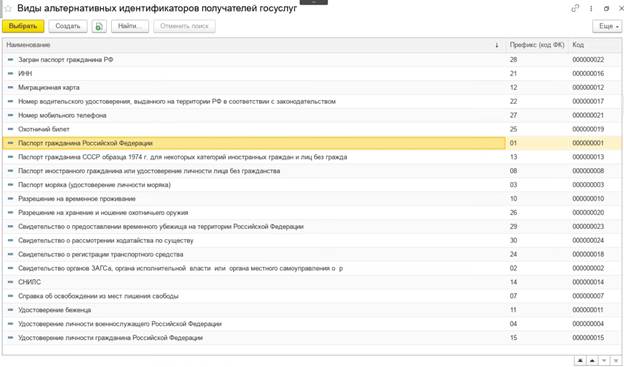Click the copy-item icon button beside Создать

point(99,26)
